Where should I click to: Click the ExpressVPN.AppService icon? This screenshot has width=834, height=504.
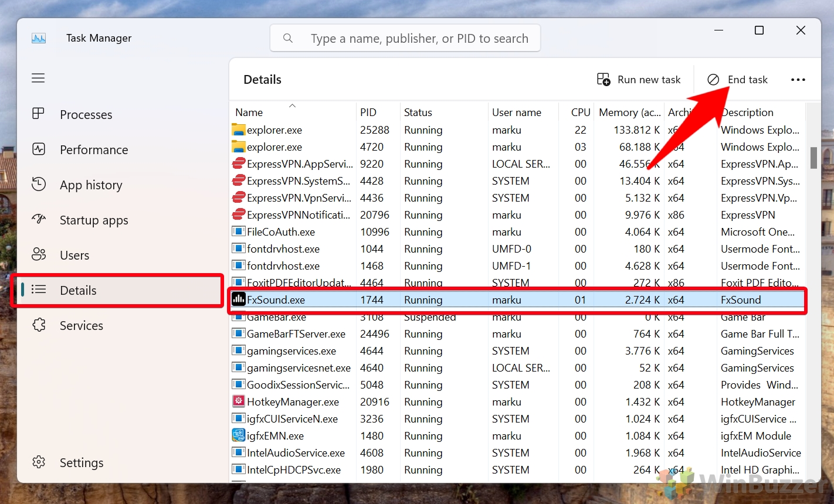(x=239, y=164)
